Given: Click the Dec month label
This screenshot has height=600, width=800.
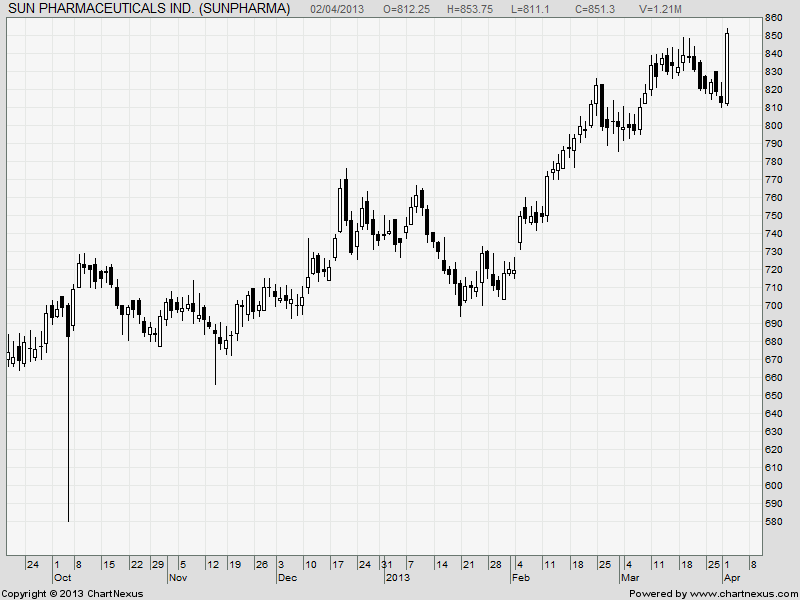Looking at the screenshot, I should pos(287,578).
